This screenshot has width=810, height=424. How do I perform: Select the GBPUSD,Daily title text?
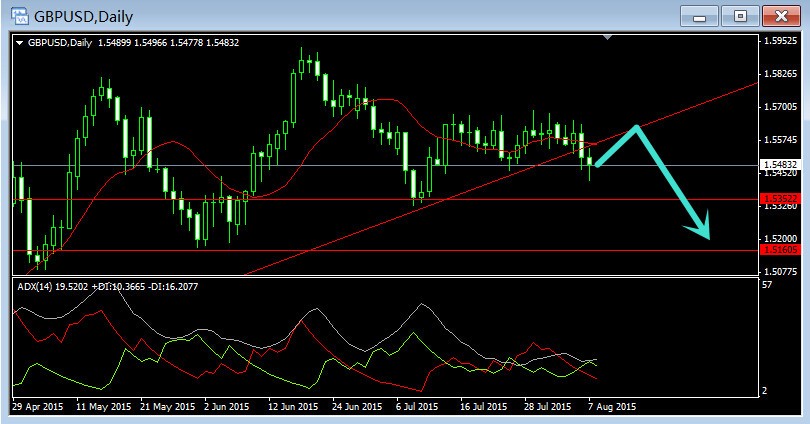click(83, 17)
